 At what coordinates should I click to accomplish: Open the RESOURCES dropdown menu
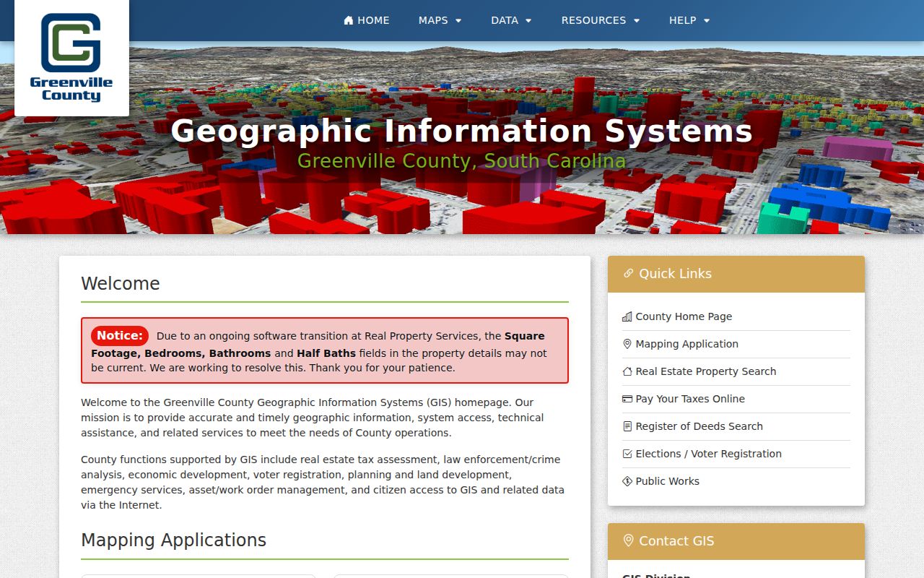coord(601,20)
